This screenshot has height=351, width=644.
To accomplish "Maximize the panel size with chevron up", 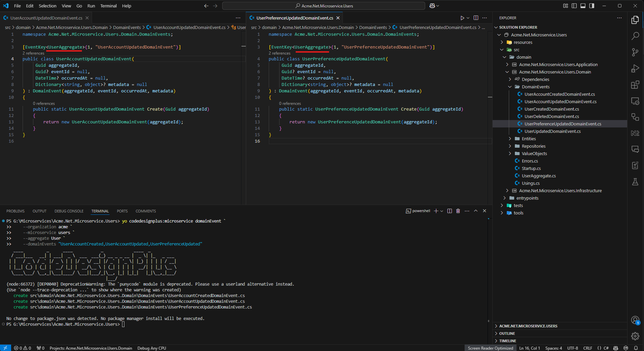I will [476, 211].
